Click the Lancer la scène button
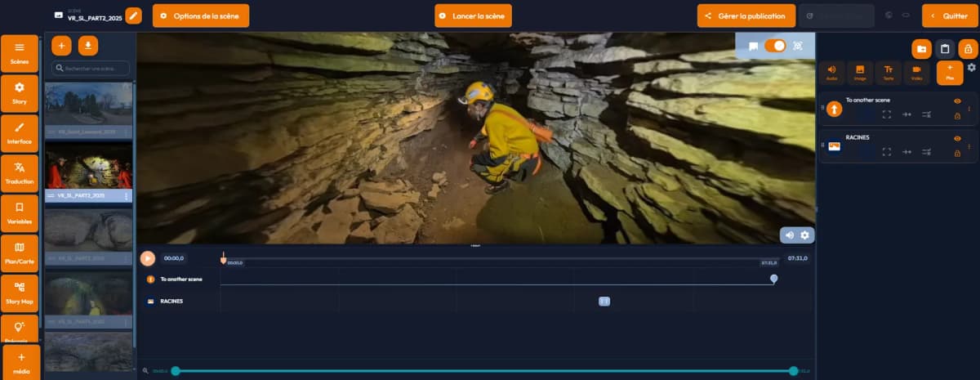The image size is (980, 380). (x=473, y=16)
